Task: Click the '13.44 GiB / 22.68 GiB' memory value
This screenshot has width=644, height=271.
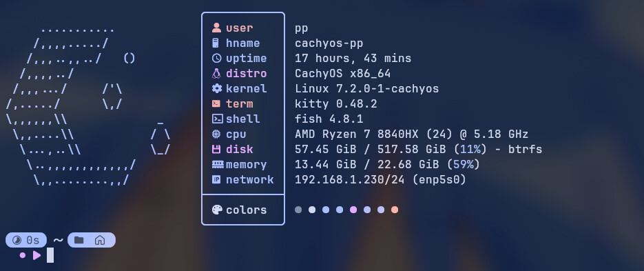Action: pyautogui.click(x=366, y=165)
